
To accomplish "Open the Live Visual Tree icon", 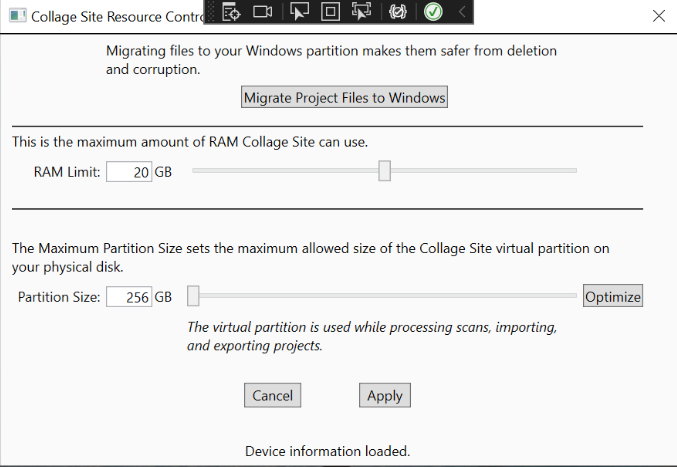I will click(231, 12).
